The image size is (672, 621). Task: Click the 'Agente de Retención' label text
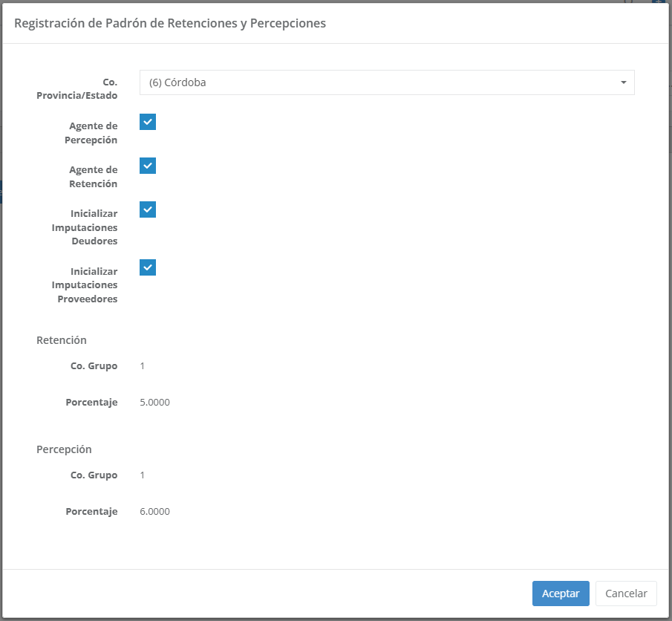pos(93,177)
